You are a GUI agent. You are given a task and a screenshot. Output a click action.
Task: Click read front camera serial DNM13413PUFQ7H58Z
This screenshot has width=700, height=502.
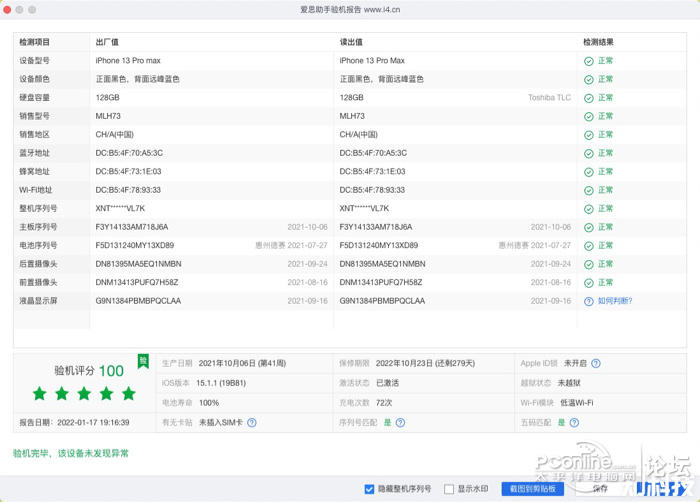pyautogui.click(x=381, y=283)
